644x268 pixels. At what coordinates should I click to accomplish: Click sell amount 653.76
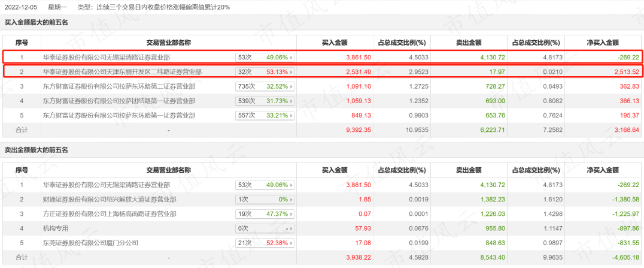496,115
